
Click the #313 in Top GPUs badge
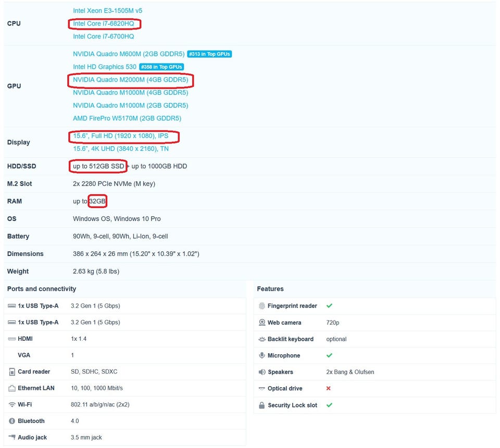click(x=209, y=54)
